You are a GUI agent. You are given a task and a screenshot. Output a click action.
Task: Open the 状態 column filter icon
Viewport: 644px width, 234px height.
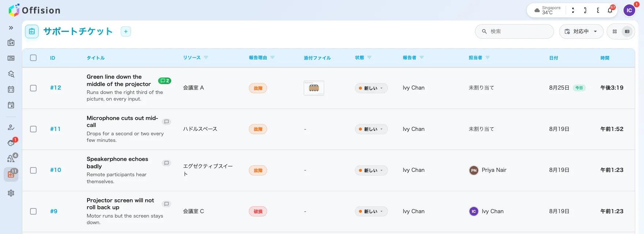(369, 57)
